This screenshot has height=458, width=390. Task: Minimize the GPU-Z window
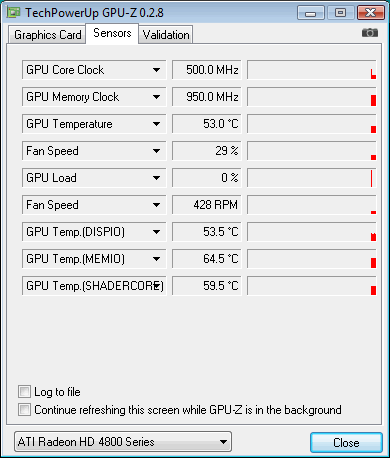point(311,13)
